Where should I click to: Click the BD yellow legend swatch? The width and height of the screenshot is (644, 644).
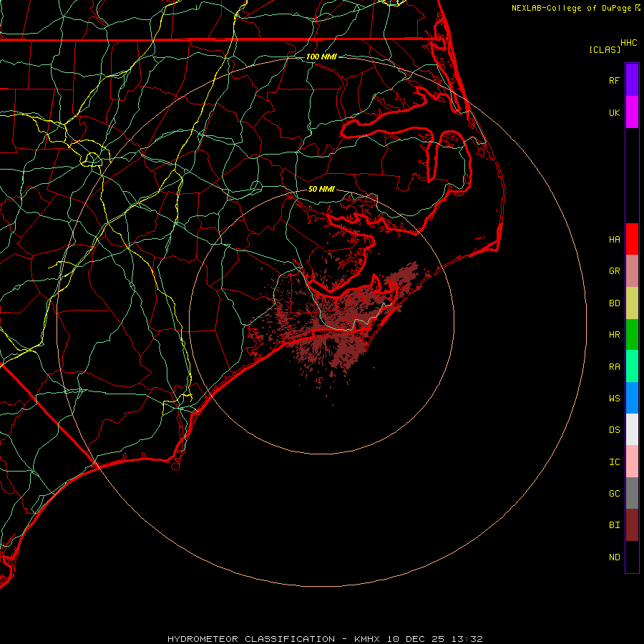coord(632,303)
